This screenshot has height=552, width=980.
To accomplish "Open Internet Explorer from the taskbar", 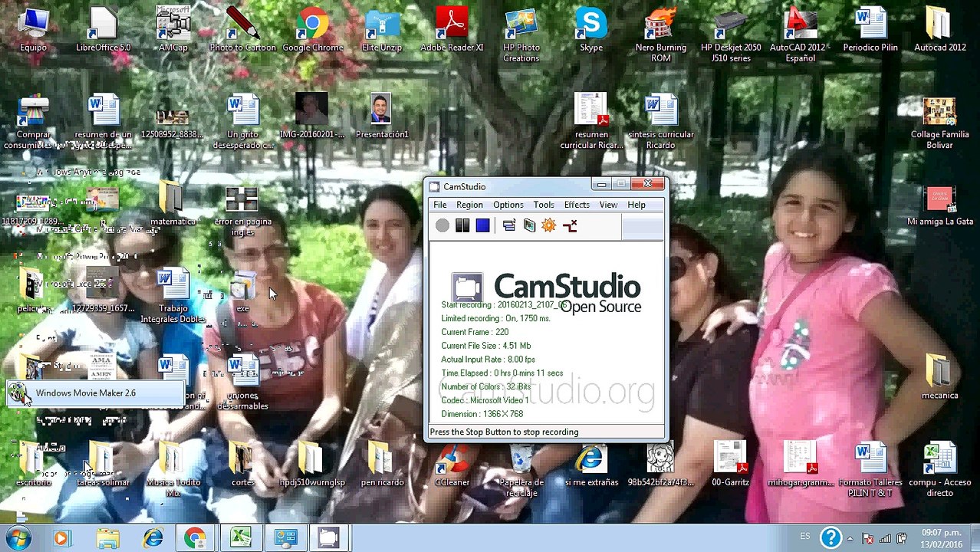I will (153, 538).
